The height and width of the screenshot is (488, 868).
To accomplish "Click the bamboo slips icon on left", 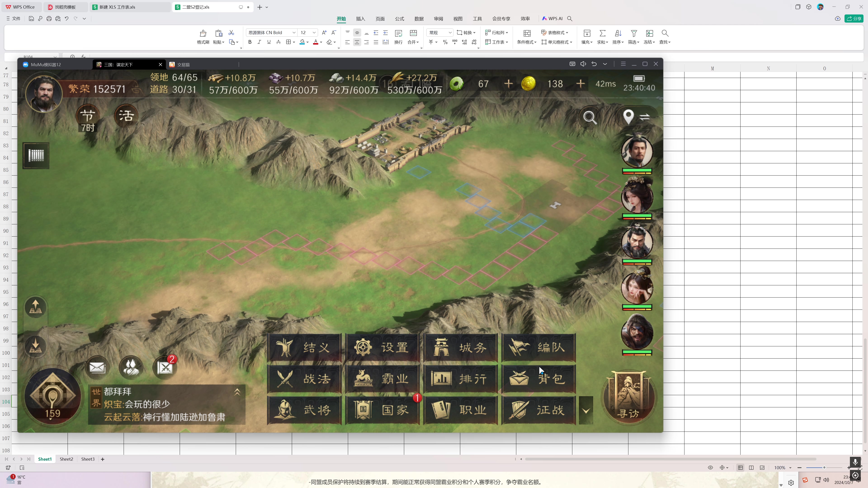I will pyautogui.click(x=36, y=156).
